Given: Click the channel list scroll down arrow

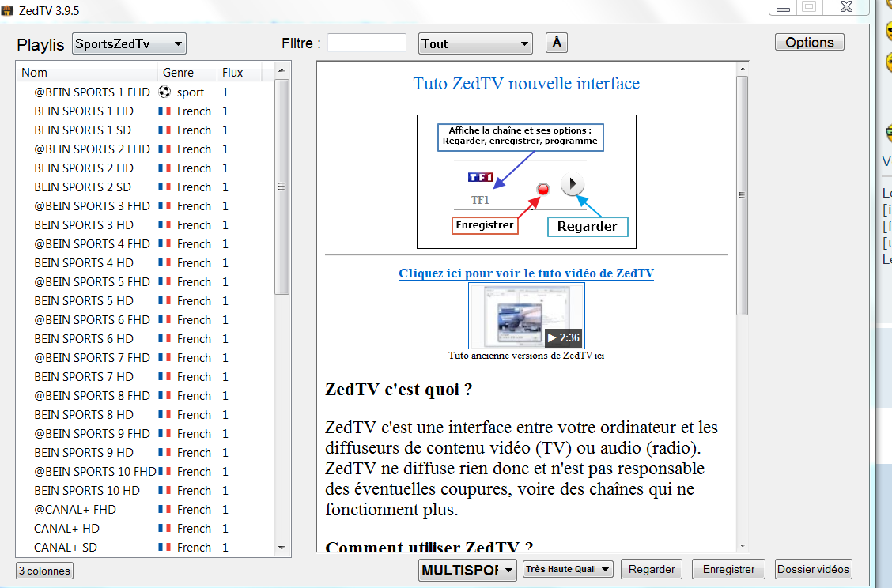Looking at the screenshot, I should [x=282, y=548].
